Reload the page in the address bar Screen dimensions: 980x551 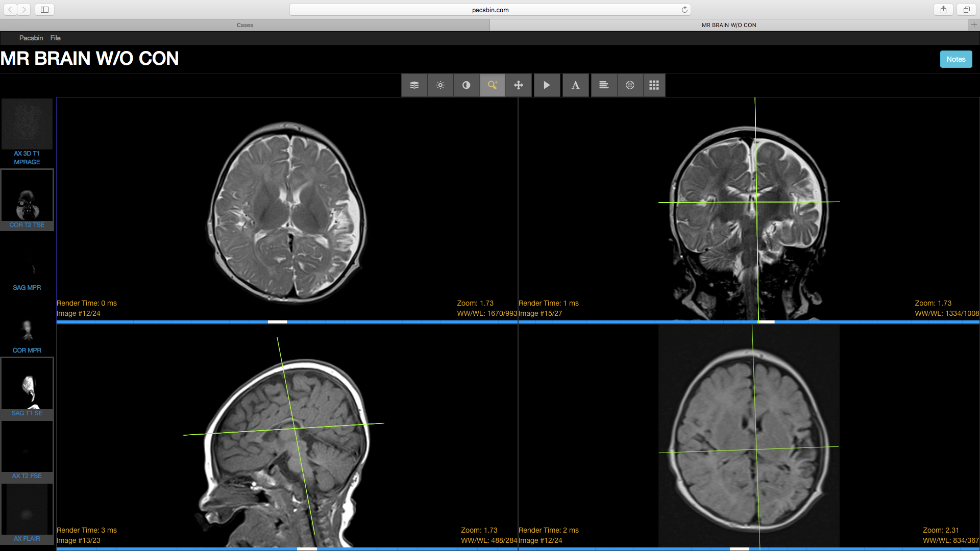tap(684, 10)
